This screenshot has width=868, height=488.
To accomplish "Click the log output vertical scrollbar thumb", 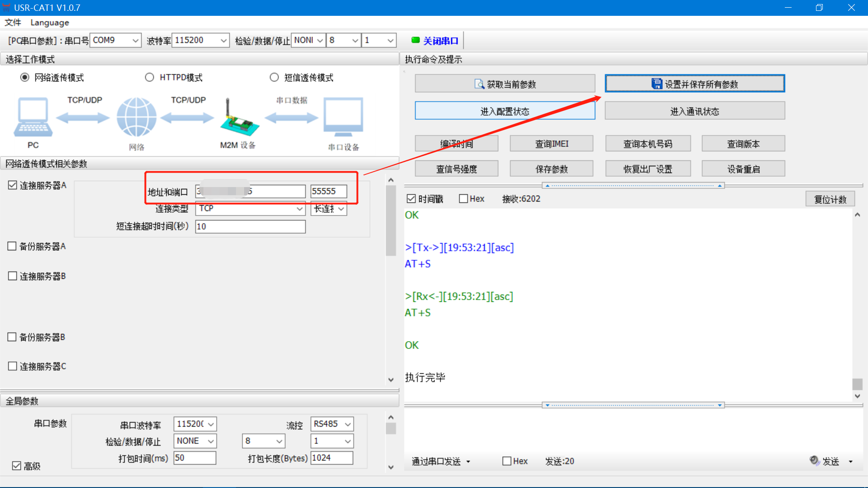I will pos(857,384).
